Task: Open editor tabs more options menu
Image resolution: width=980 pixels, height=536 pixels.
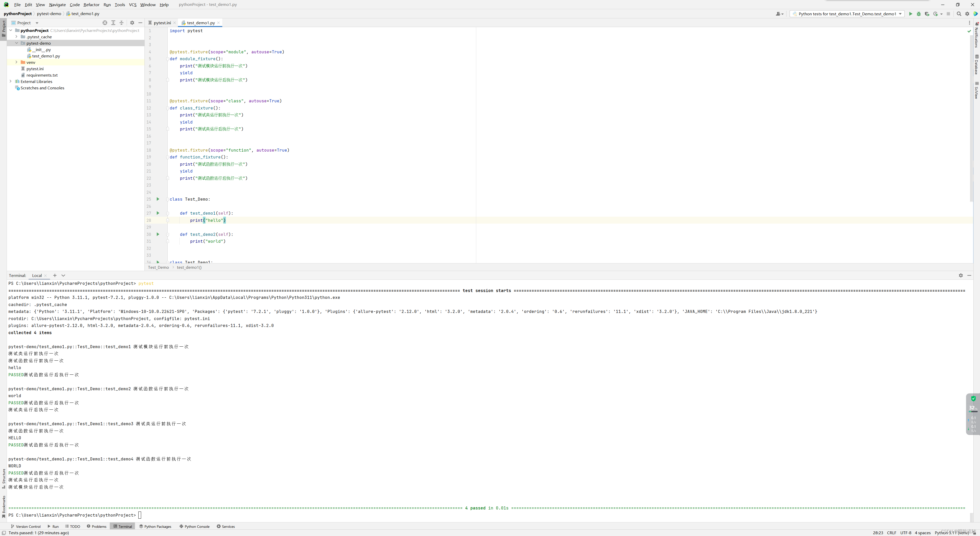Action: coord(969,23)
